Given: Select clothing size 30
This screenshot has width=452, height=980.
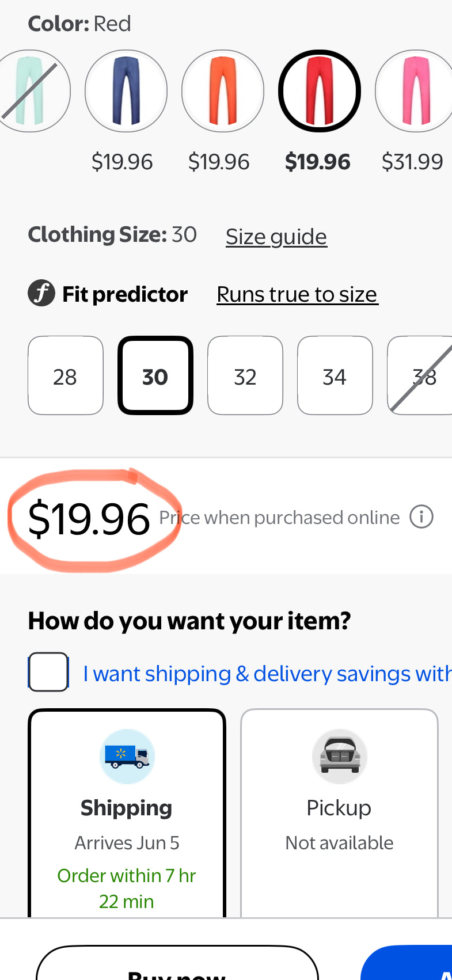Looking at the screenshot, I should [x=155, y=376].
